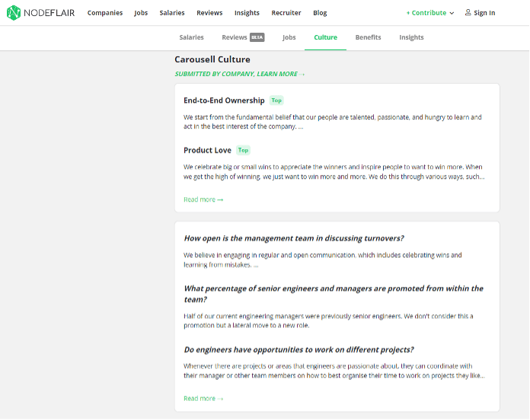Click the answer about coordinating with manager
Viewport: 530px width, 420px height.
click(334, 371)
